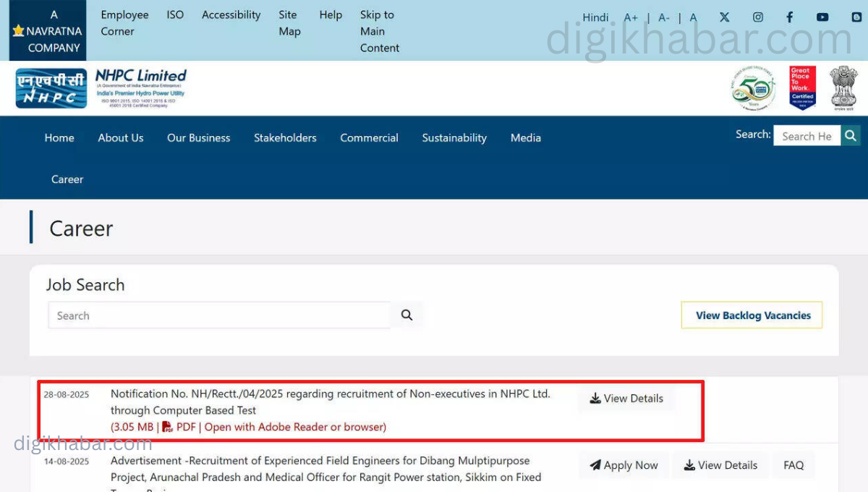Click the Job Search magnifier button
The image size is (868, 492).
coord(407,315)
